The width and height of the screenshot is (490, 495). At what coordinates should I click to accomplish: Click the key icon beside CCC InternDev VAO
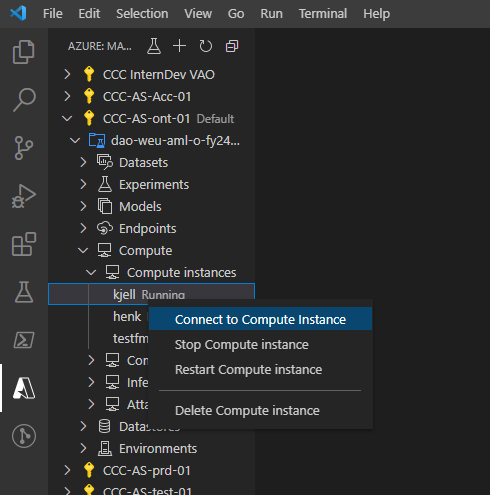click(x=89, y=74)
